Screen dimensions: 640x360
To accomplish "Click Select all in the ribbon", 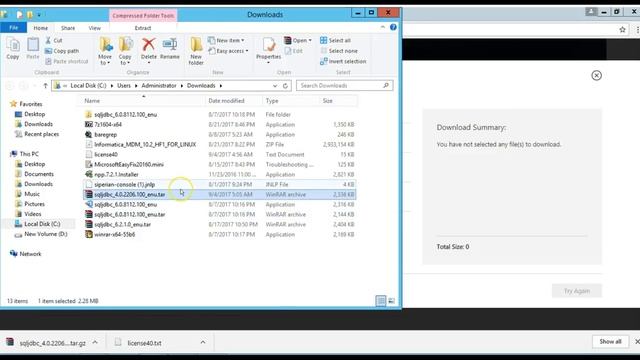I will click(x=336, y=40).
